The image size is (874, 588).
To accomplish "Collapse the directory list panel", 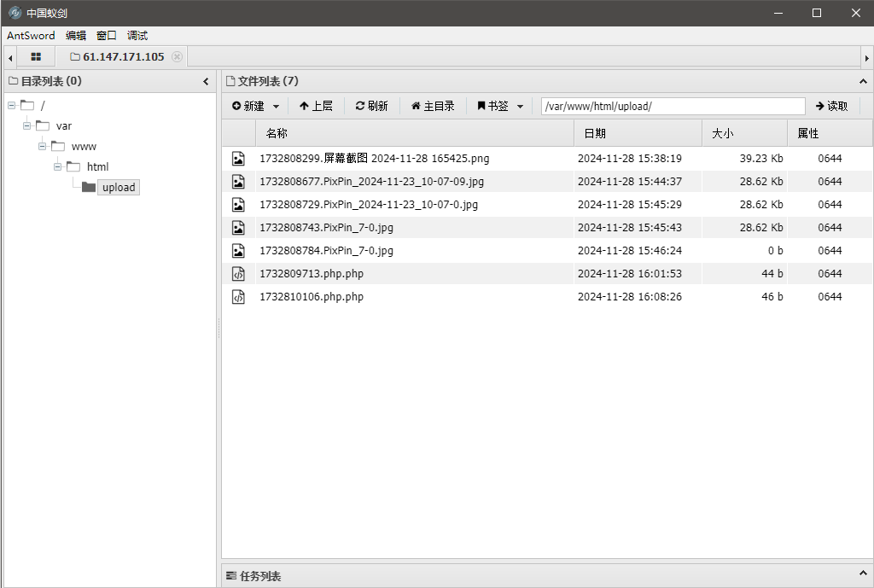I will coord(206,82).
